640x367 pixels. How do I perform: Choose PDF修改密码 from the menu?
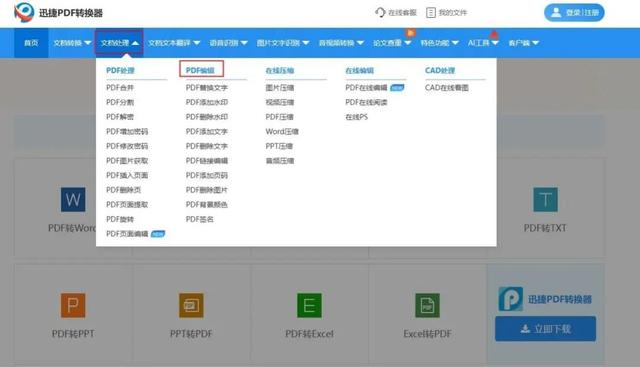(x=127, y=146)
